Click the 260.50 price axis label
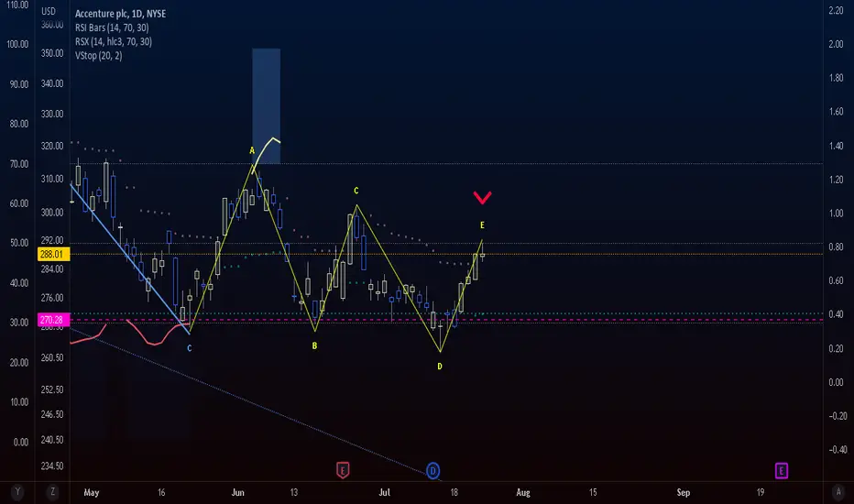The height and width of the screenshot is (504, 854). [52, 358]
